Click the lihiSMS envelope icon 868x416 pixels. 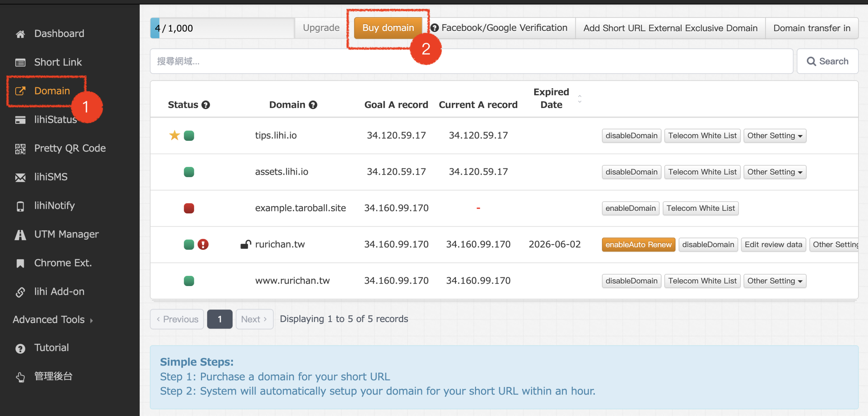[x=20, y=177]
